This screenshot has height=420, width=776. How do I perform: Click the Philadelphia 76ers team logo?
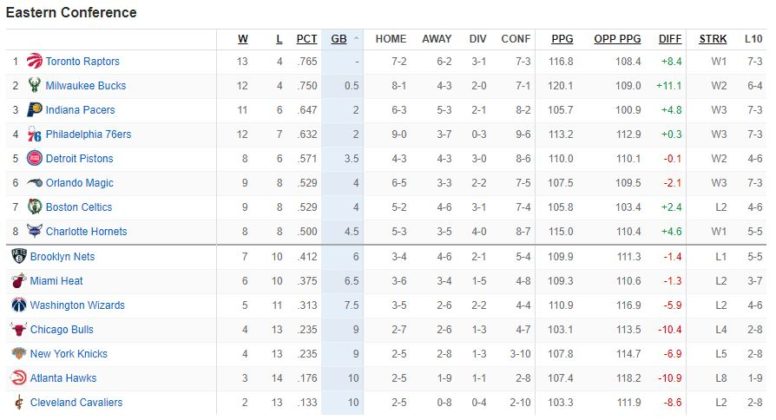tap(35, 134)
